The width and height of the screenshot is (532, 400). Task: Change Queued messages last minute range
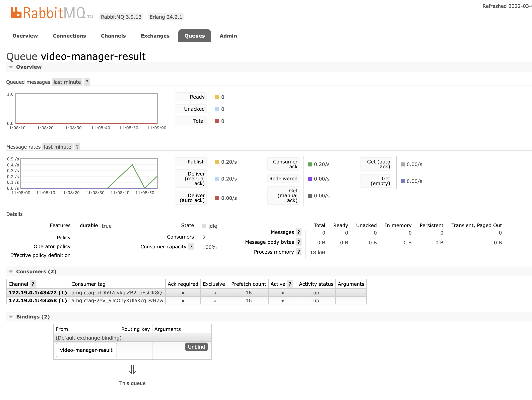(x=67, y=82)
